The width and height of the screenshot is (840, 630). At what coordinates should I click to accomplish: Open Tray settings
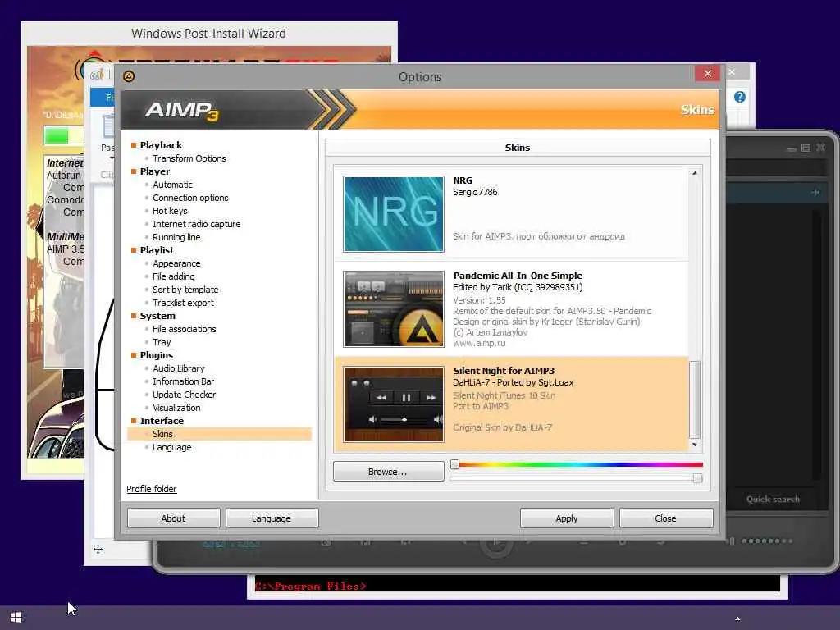162,342
